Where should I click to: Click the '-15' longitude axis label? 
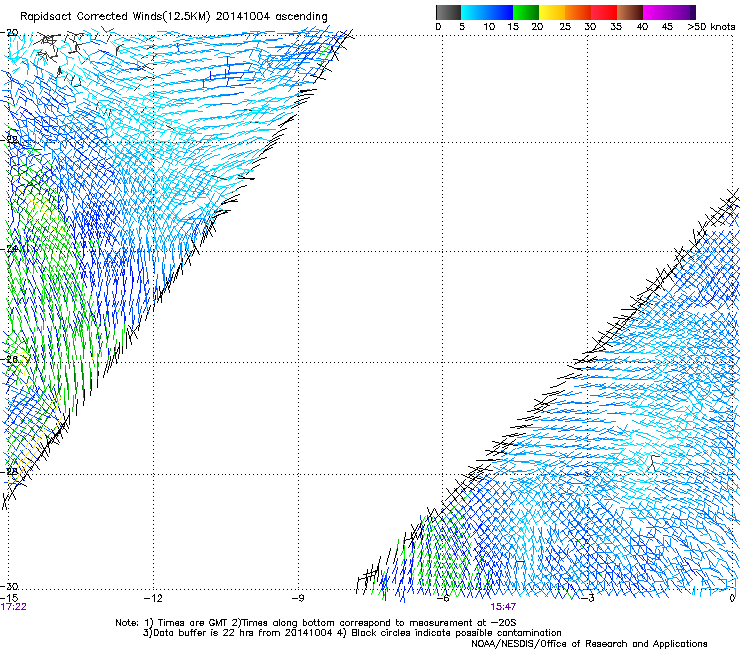pos(9,598)
